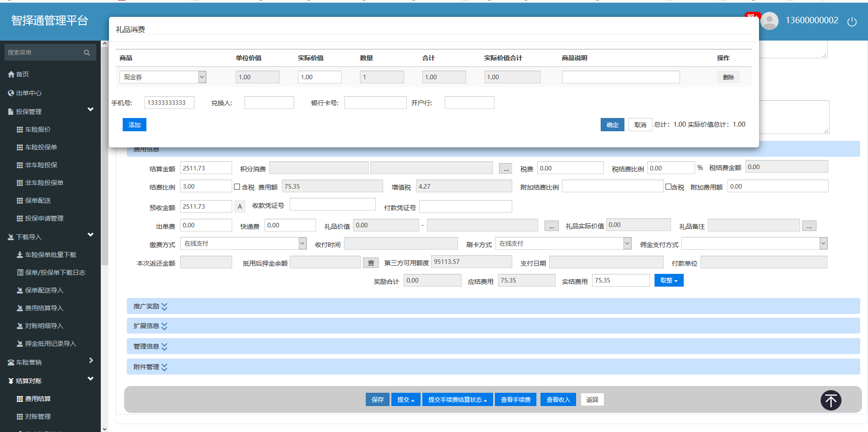Click the power logout icon

coord(852,21)
